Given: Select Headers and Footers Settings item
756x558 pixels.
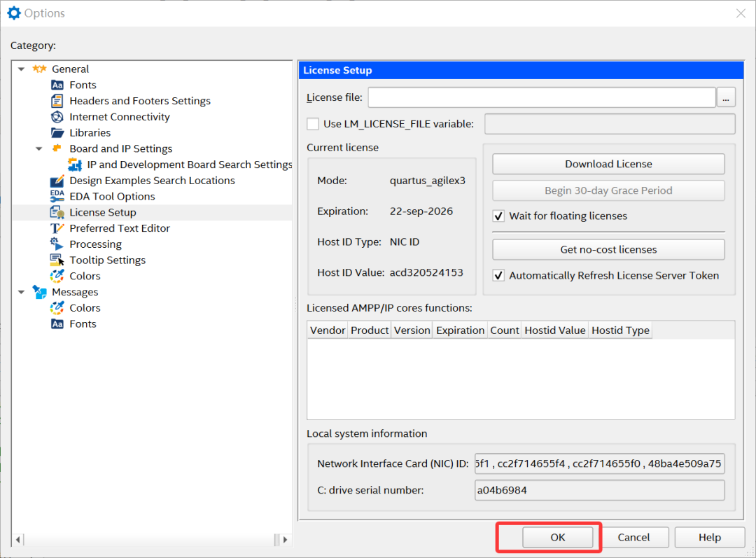Looking at the screenshot, I should pos(139,101).
